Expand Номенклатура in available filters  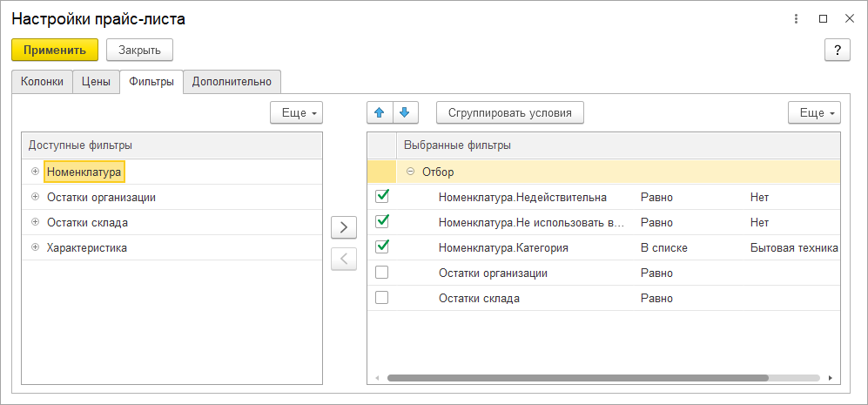click(36, 172)
